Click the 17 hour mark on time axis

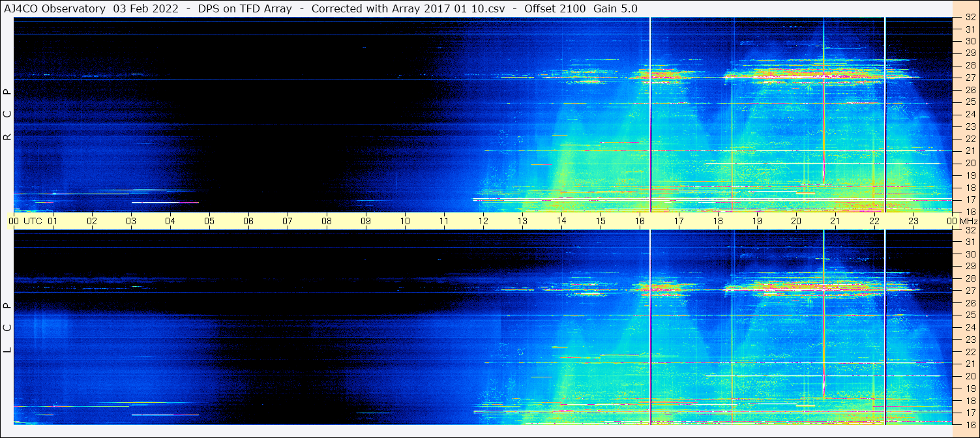click(679, 221)
